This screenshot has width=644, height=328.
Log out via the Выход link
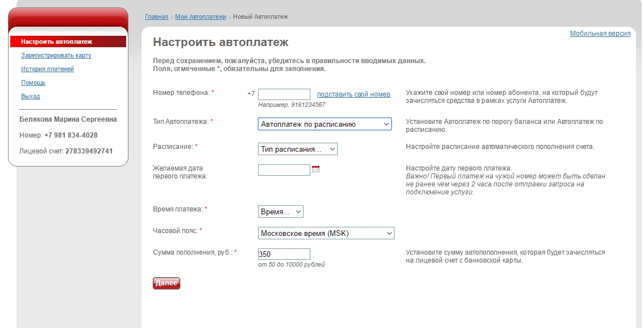tap(30, 96)
